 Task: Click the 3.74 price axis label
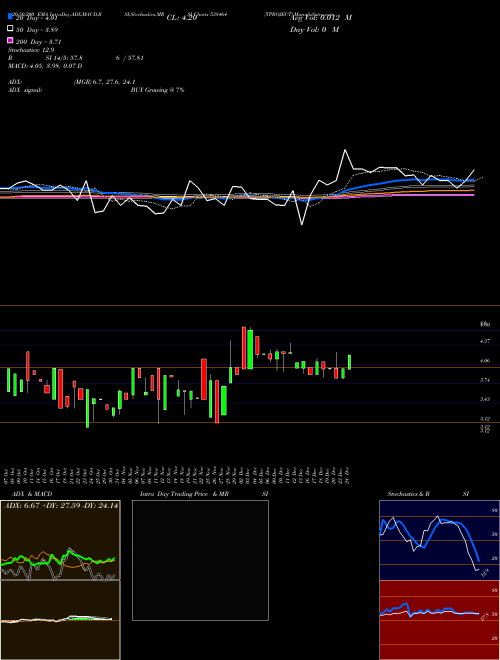point(484,380)
